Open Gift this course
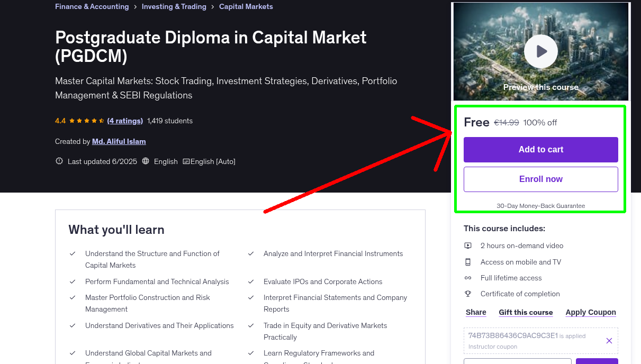 [x=526, y=312]
